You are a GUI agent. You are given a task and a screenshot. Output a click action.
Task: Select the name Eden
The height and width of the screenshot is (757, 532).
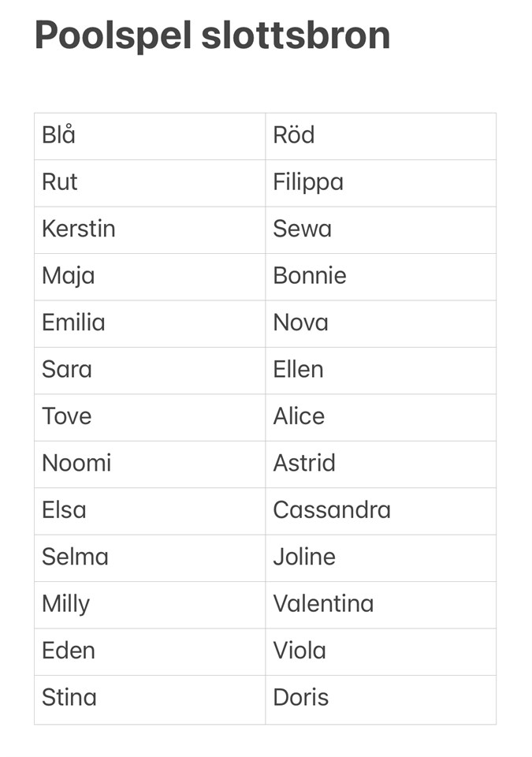click(x=69, y=651)
